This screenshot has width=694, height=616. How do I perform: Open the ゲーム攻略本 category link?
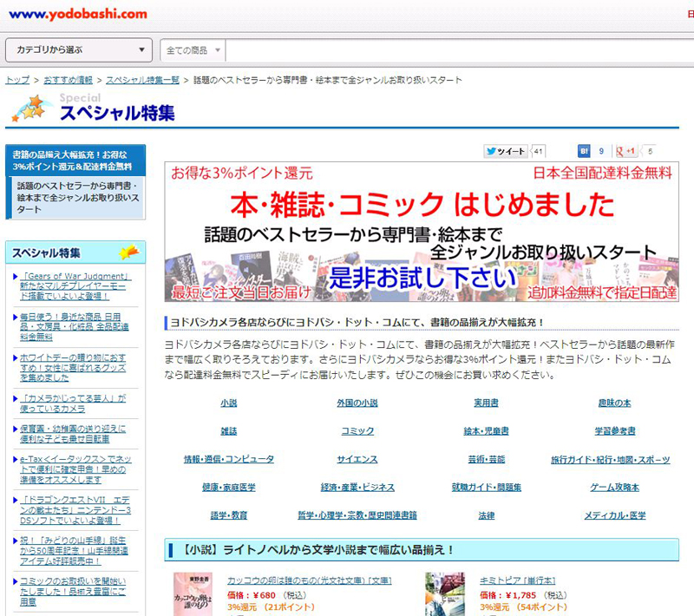[x=614, y=487]
